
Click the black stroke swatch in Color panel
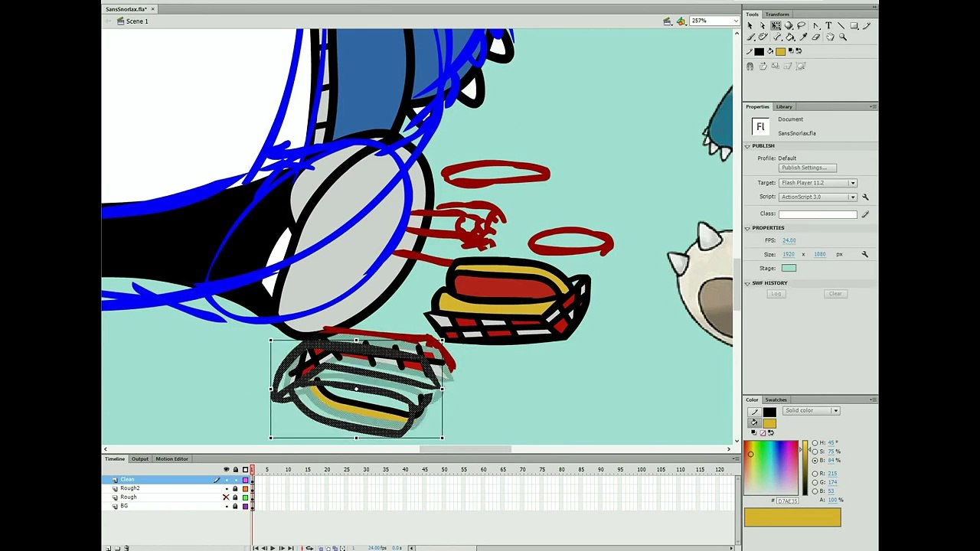click(769, 412)
